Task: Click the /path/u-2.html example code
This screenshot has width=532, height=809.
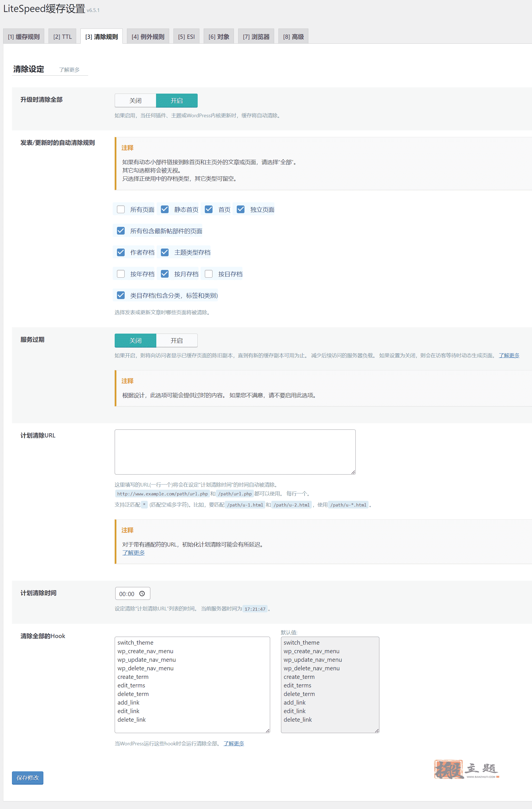Action: coord(292,505)
